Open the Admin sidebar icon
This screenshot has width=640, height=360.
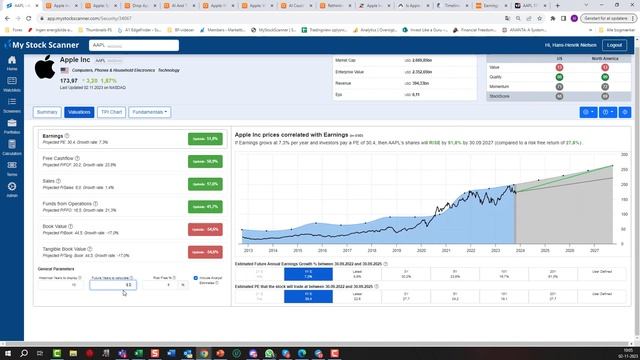(12, 189)
